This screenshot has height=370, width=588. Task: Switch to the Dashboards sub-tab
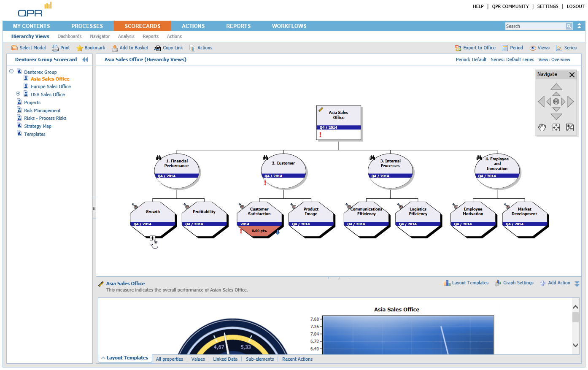pyautogui.click(x=70, y=36)
